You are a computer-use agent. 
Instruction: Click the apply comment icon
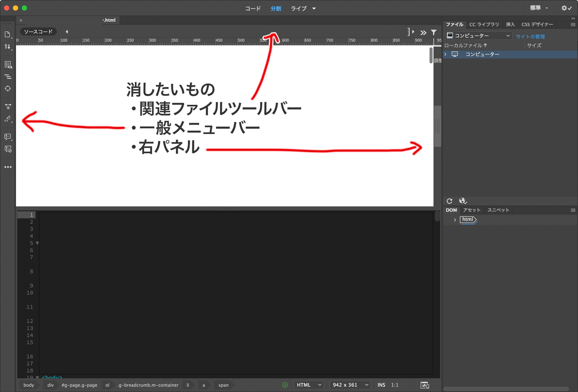8,137
